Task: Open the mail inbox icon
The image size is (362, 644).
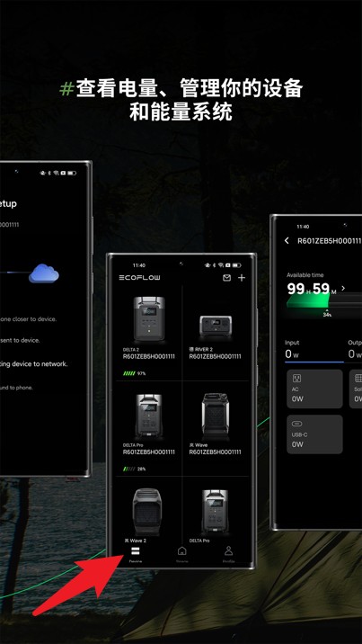Action: pyautogui.click(x=226, y=278)
